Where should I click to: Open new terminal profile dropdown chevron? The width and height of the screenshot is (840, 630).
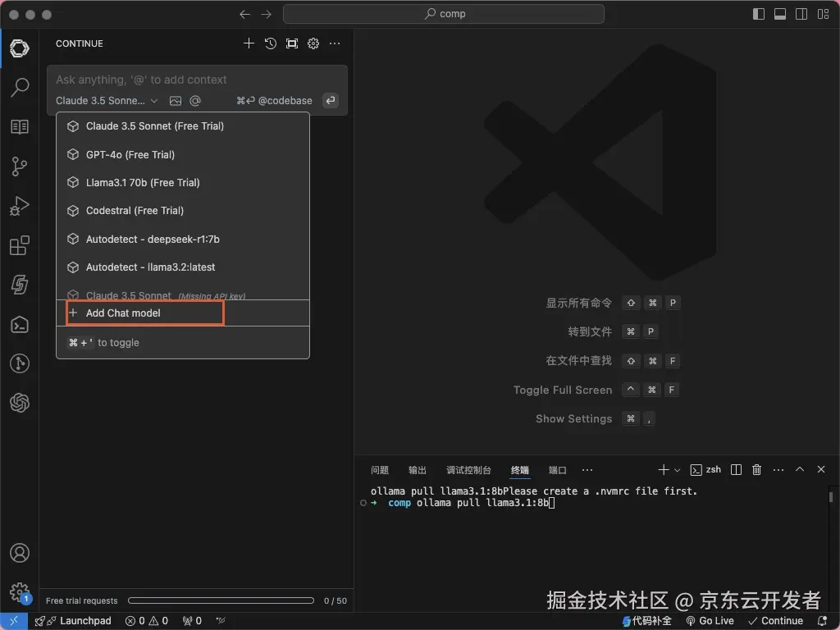point(677,470)
